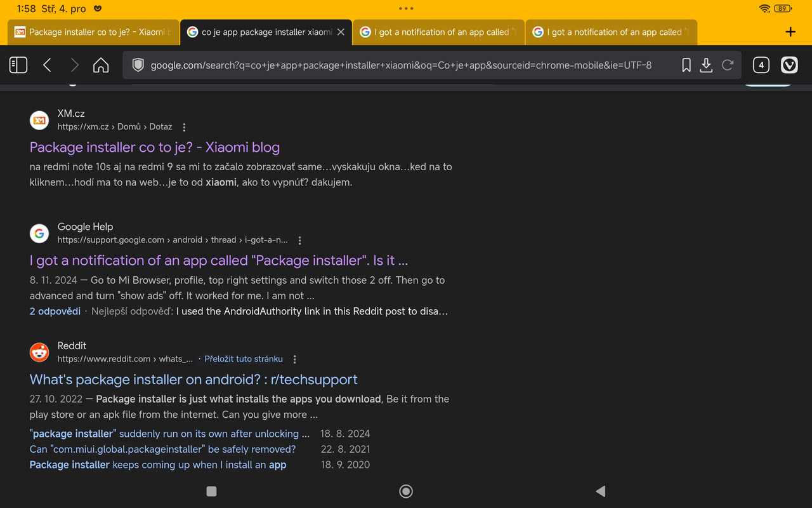Screen dimensions: 812x508
Task: Tap the battery indicator in status bar
Action: tap(783, 8)
